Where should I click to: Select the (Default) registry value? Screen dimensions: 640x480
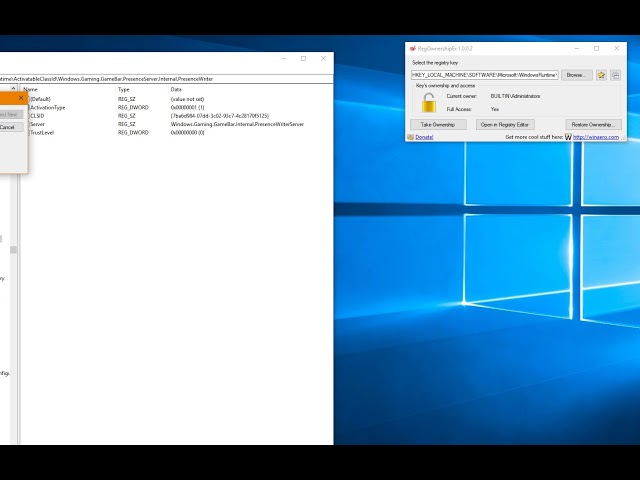click(40, 99)
